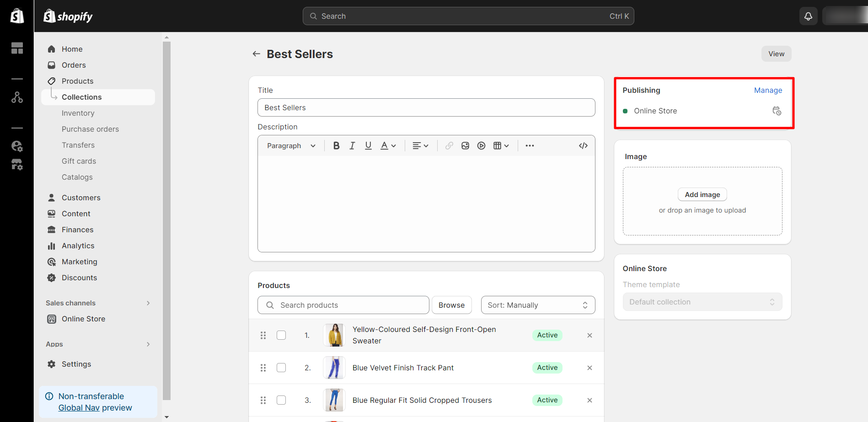Check the box for Blue Regular Fit Cropped Trousers
Screen dimensions: 868x422
tap(281, 400)
